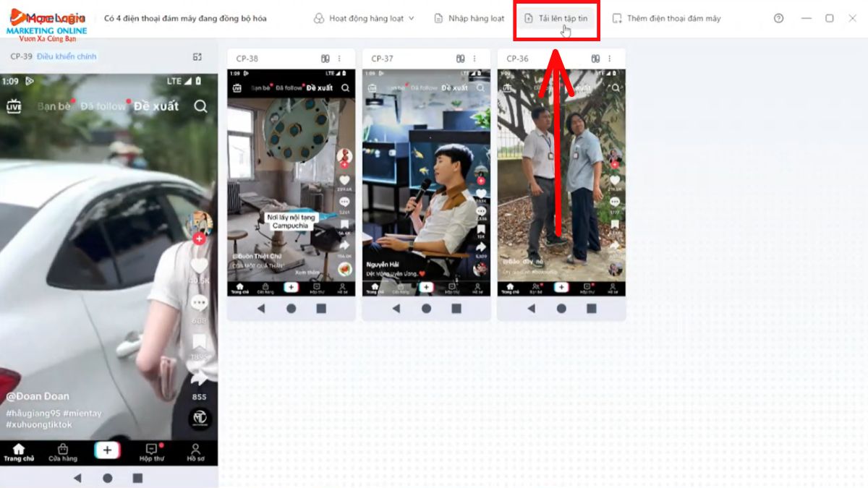Open three-dot menu on CP-37
Image resolution: width=868 pixels, height=488 pixels.
pos(475,59)
